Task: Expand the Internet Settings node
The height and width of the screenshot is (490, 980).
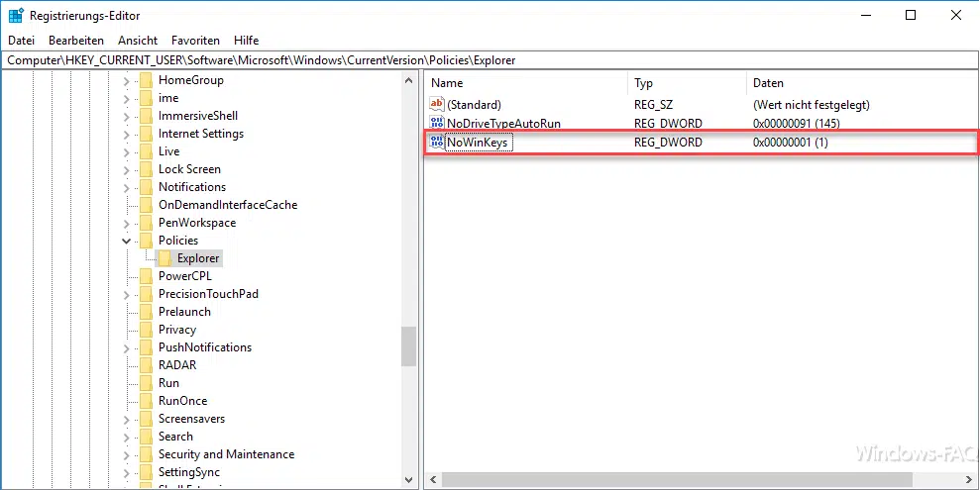Action: (126, 134)
